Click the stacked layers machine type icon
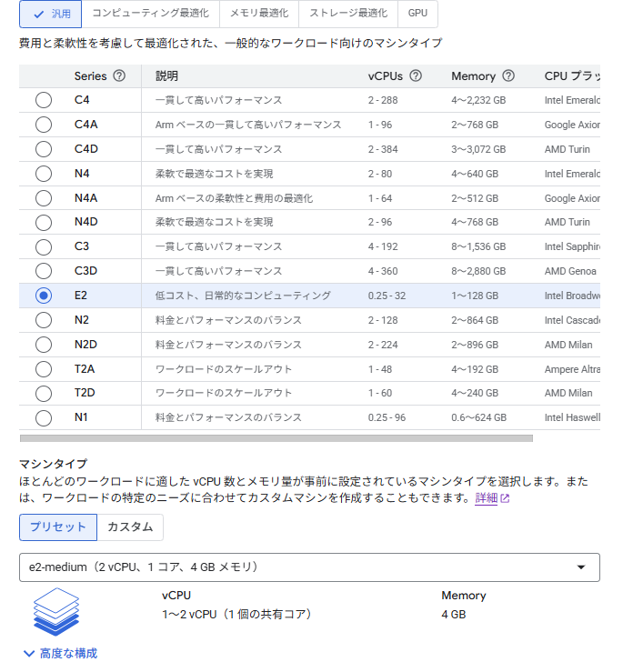Viewport: 623px width, 672px height. (x=56, y=611)
